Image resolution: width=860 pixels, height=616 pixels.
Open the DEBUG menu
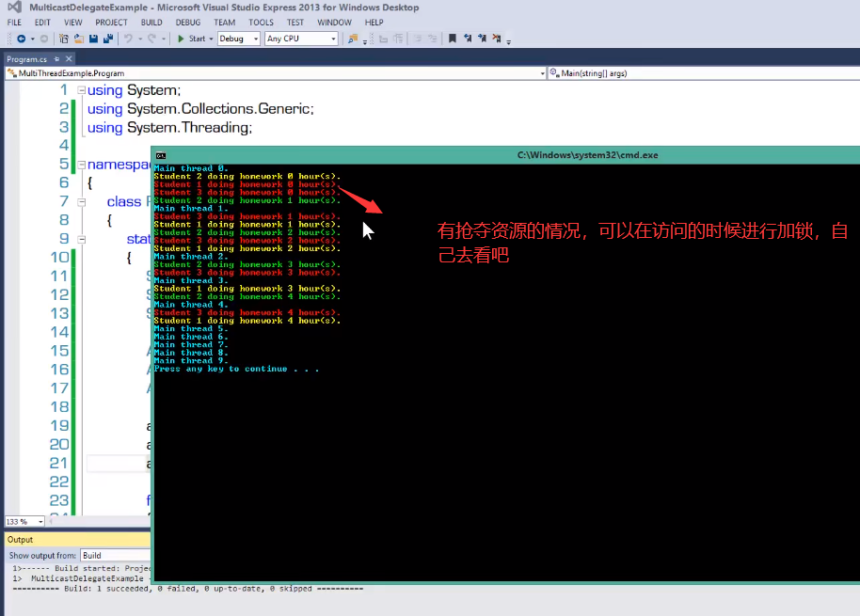tap(188, 23)
